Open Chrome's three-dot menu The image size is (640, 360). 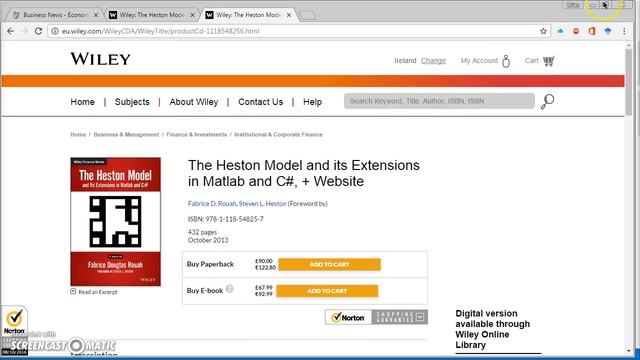[x=624, y=31]
